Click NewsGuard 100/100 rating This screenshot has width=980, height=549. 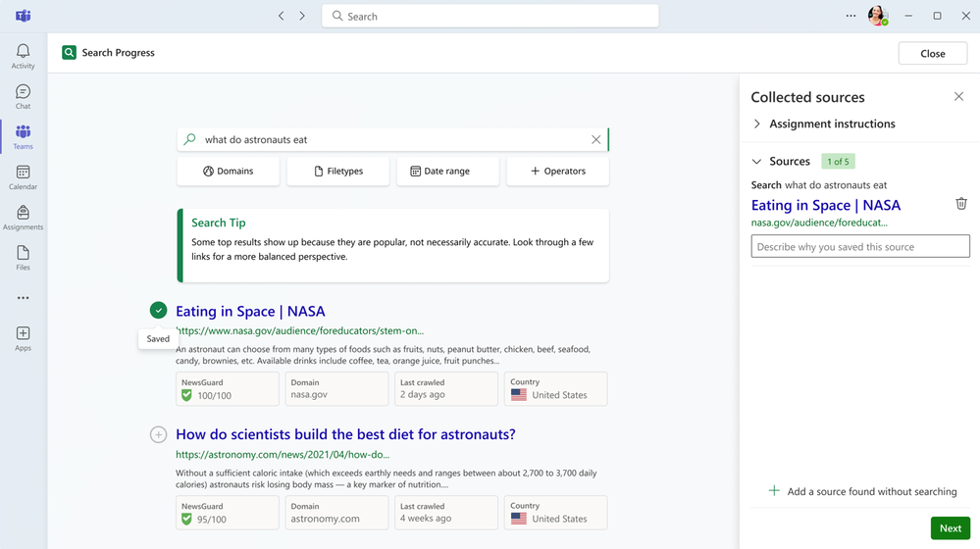tap(228, 389)
